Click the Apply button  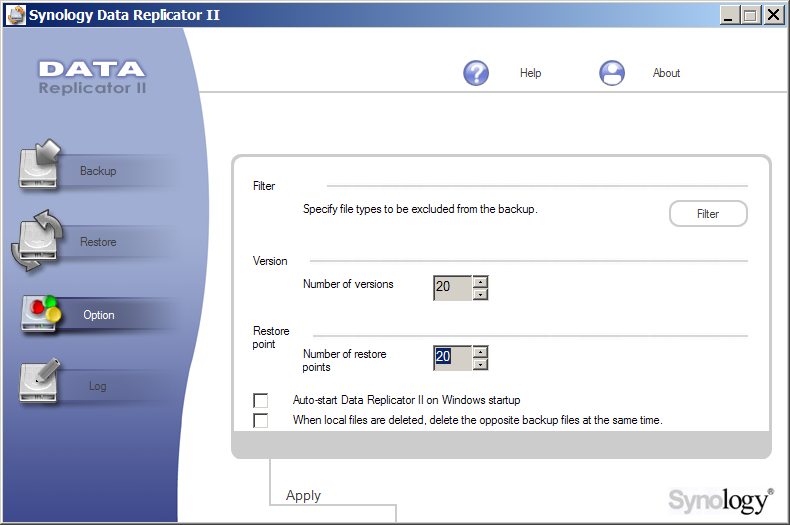pyautogui.click(x=303, y=495)
